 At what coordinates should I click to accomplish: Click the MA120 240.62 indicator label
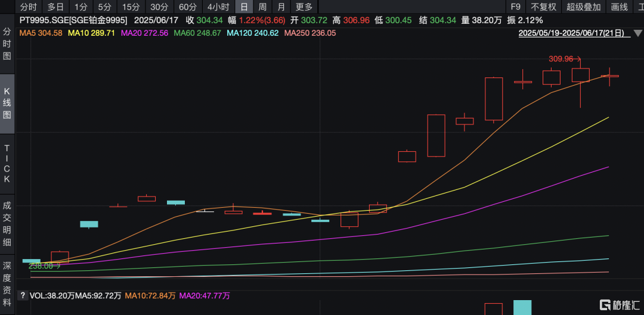tap(252, 33)
